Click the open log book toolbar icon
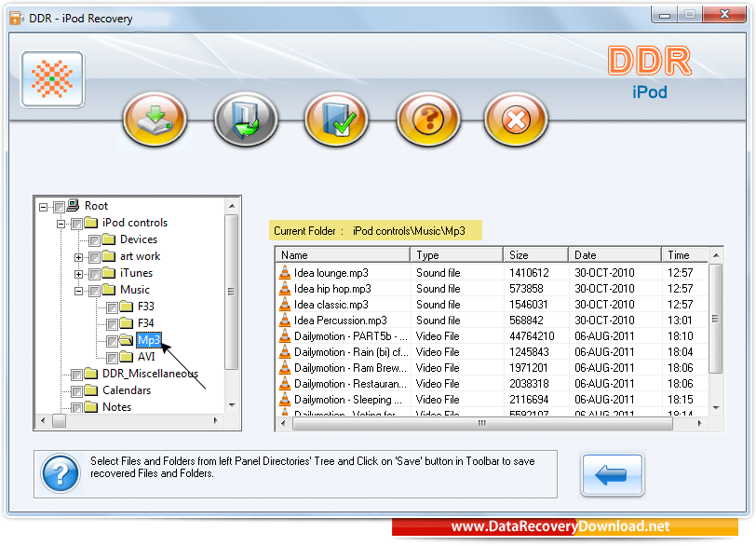Viewport: 756px width, 546px height. tap(246, 119)
